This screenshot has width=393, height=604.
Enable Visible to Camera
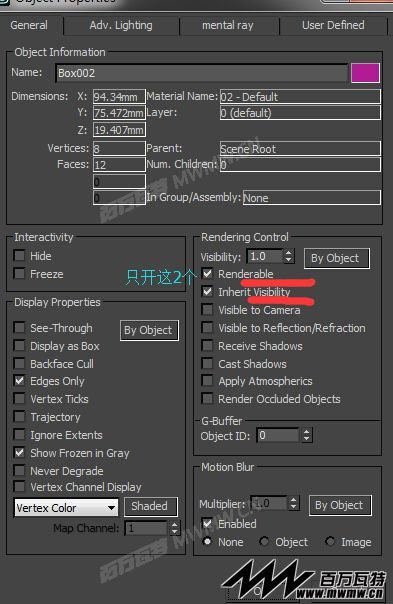(x=207, y=310)
